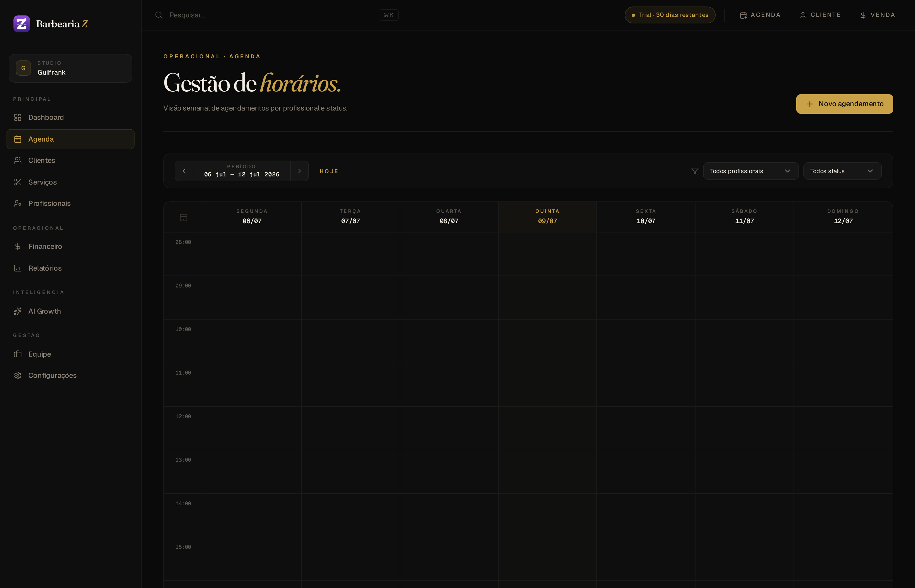Open Dashboard in the sidebar
Image resolution: width=915 pixels, height=588 pixels.
click(x=71, y=117)
